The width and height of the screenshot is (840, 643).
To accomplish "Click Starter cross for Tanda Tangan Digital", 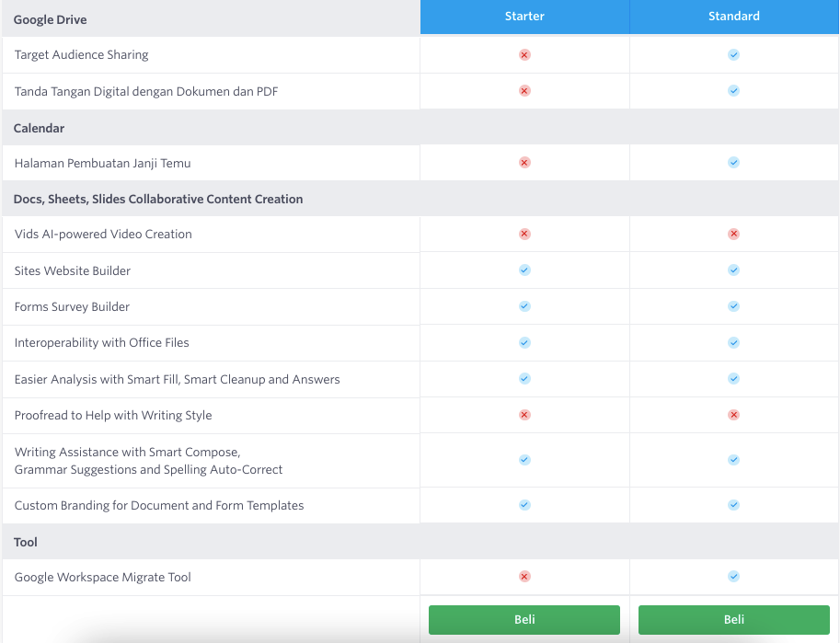I will click(x=524, y=90).
